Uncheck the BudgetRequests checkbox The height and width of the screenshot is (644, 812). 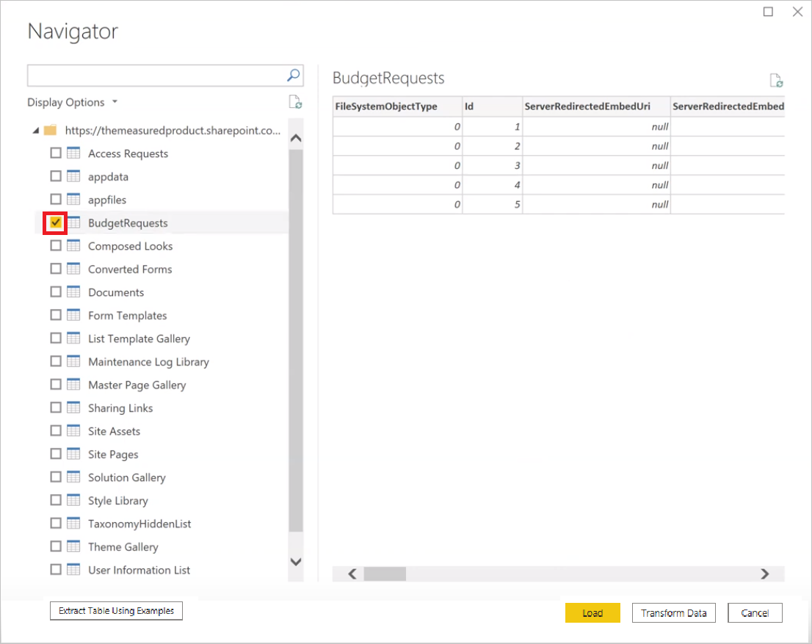[x=55, y=222]
